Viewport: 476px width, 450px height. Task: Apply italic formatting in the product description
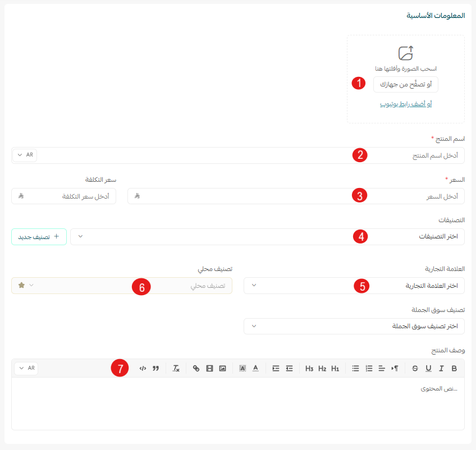pyautogui.click(x=440, y=369)
